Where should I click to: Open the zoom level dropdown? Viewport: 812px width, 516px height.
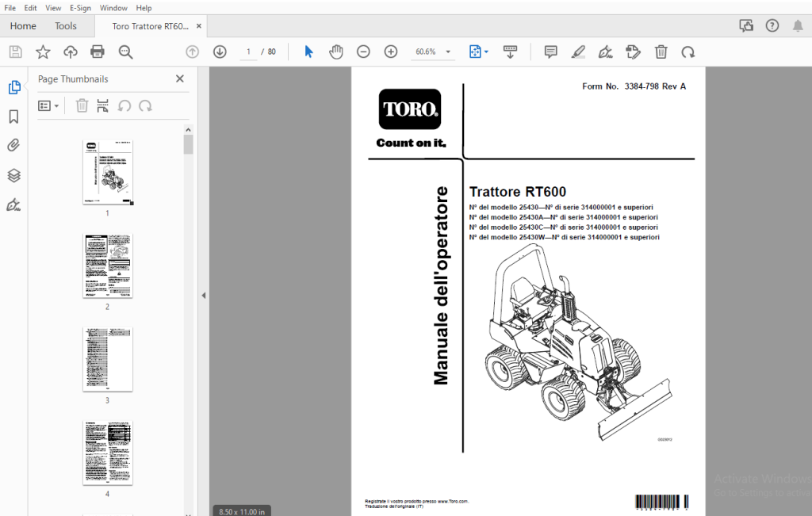click(x=449, y=52)
